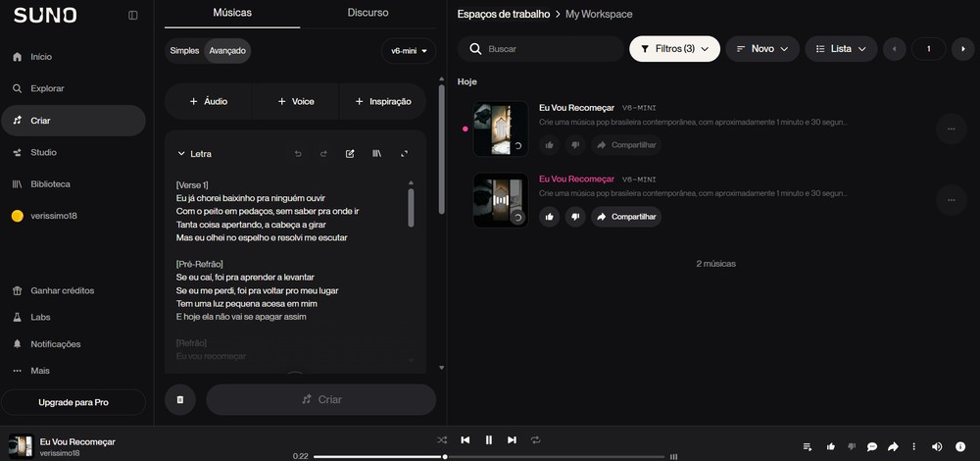
Task: Add Inspiração to the song
Action: point(382,101)
